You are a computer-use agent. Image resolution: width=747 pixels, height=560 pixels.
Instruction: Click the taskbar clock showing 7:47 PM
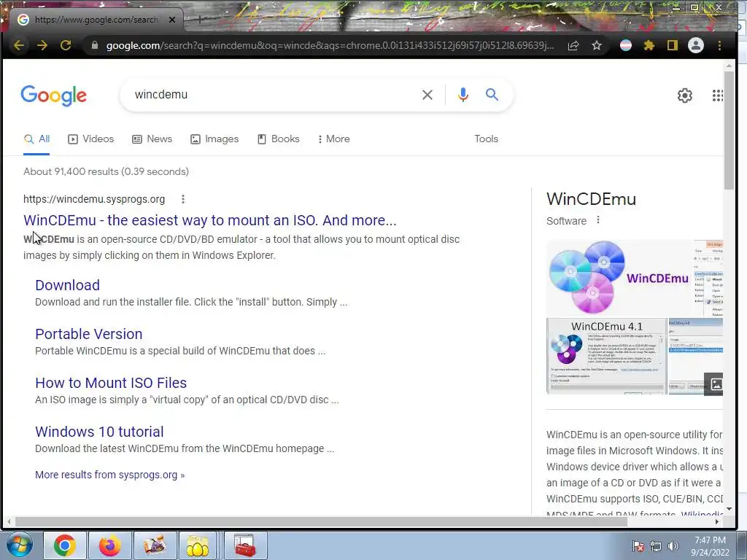710,546
